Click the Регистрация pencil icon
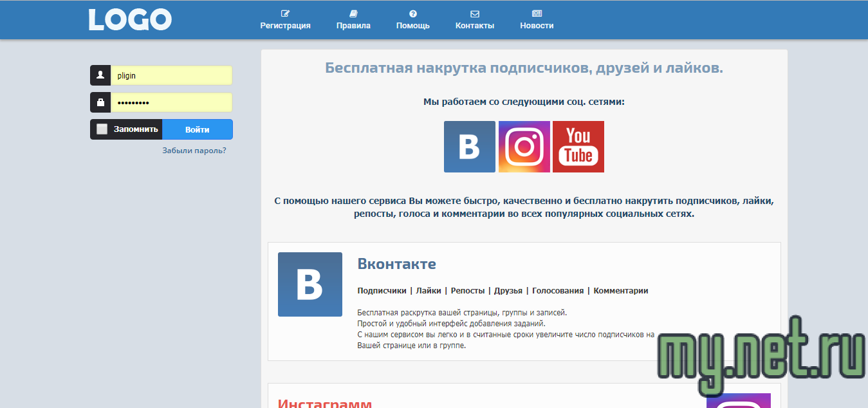 tap(285, 14)
